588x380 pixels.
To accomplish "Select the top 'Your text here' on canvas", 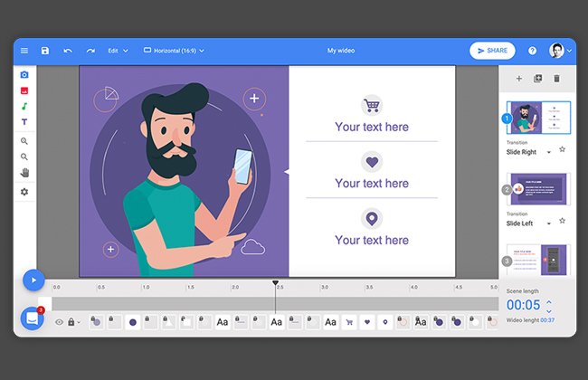I will [372, 127].
